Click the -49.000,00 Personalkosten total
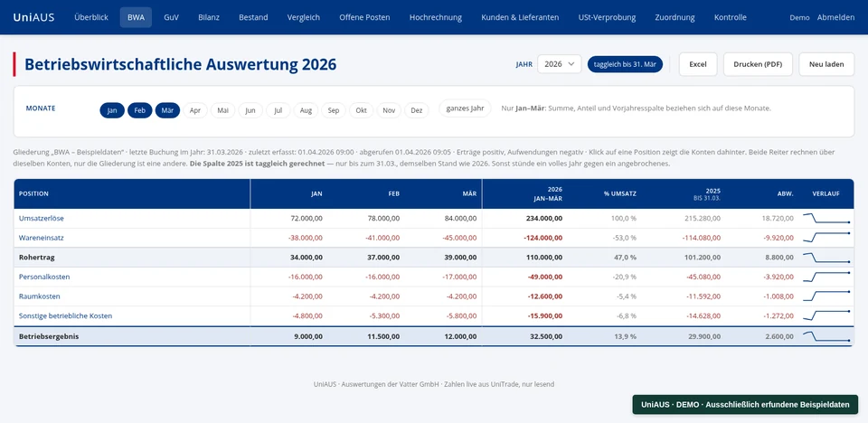Image resolution: width=868 pixels, height=423 pixels. pyautogui.click(x=545, y=277)
